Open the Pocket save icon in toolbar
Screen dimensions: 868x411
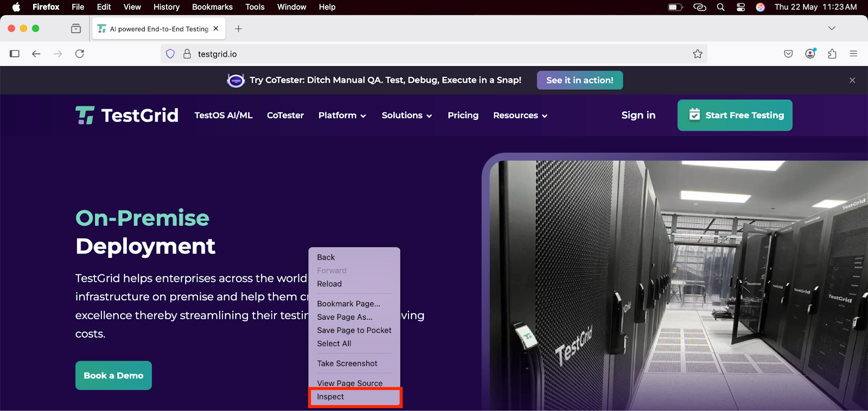[x=788, y=54]
